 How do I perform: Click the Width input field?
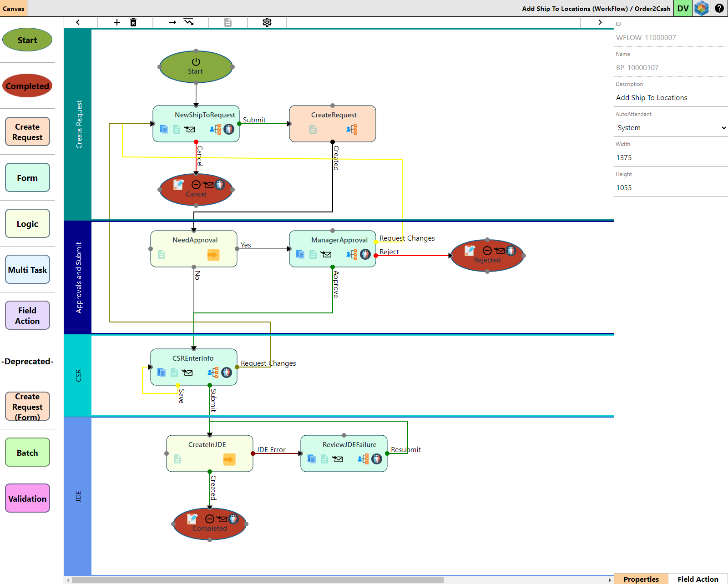[x=671, y=158]
